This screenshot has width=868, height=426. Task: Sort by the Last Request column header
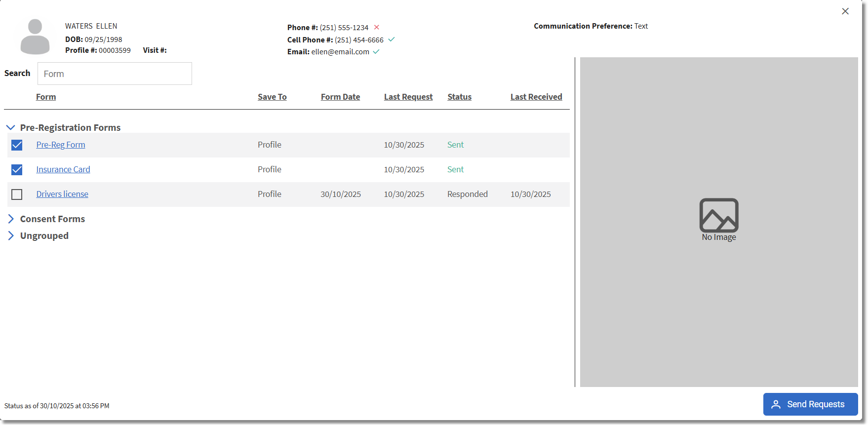pos(408,97)
